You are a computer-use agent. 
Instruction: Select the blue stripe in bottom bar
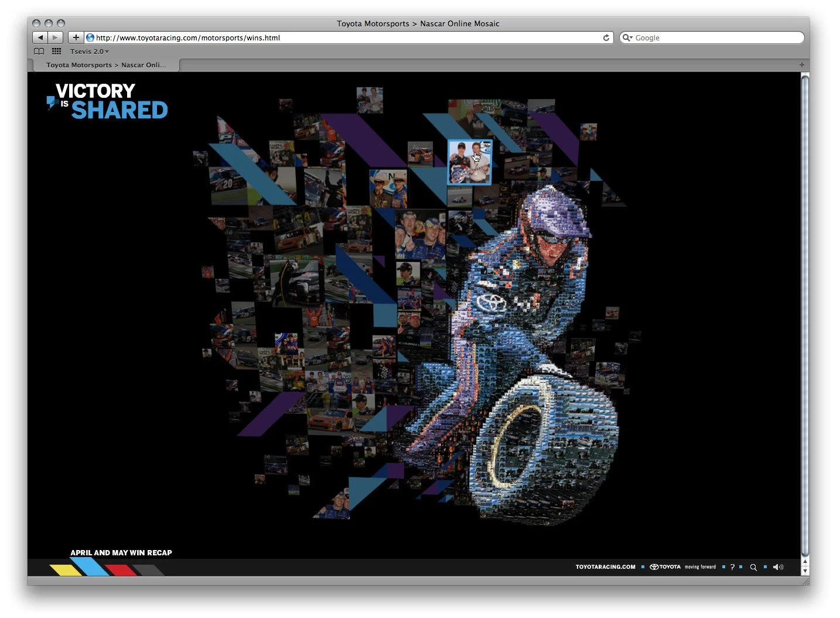point(91,566)
